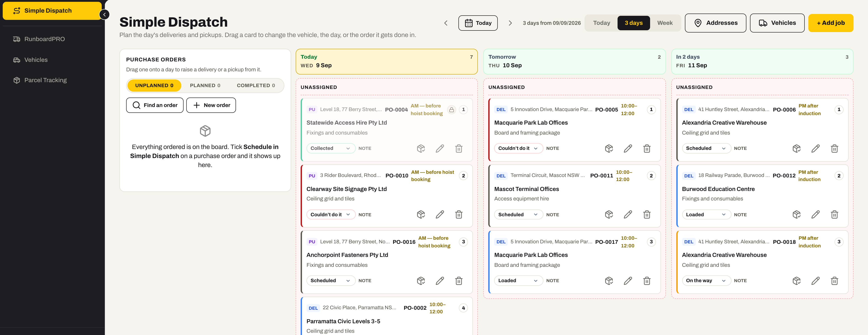Delete job PO-0017 with trash icon
The width and height of the screenshot is (868, 335).
(647, 281)
